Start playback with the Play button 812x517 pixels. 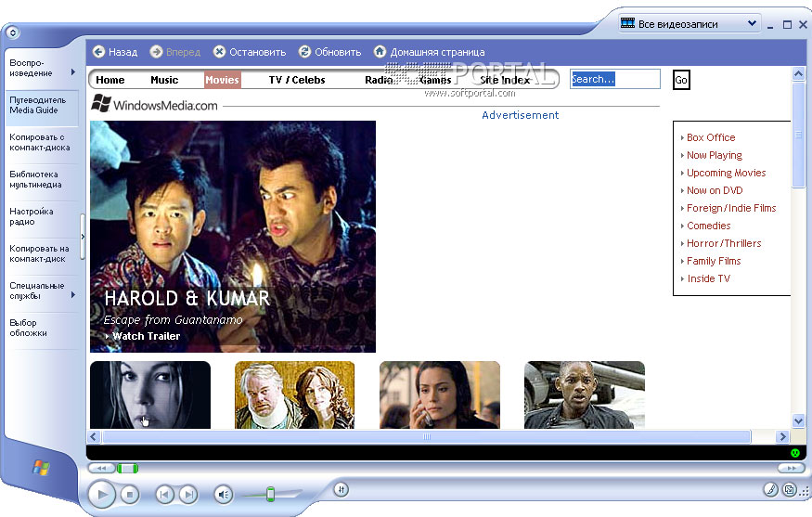pyautogui.click(x=101, y=495)
